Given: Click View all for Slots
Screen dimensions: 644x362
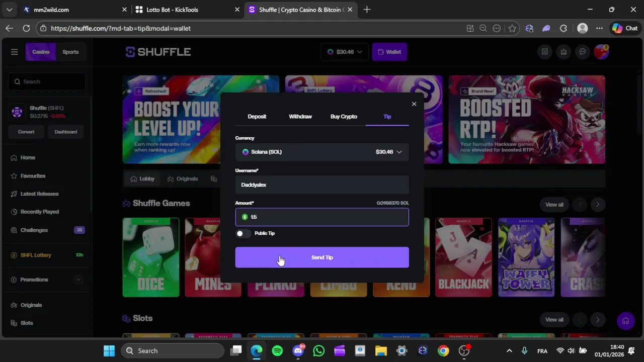Looking at the screenshot, I should click(x=554, y=320).
